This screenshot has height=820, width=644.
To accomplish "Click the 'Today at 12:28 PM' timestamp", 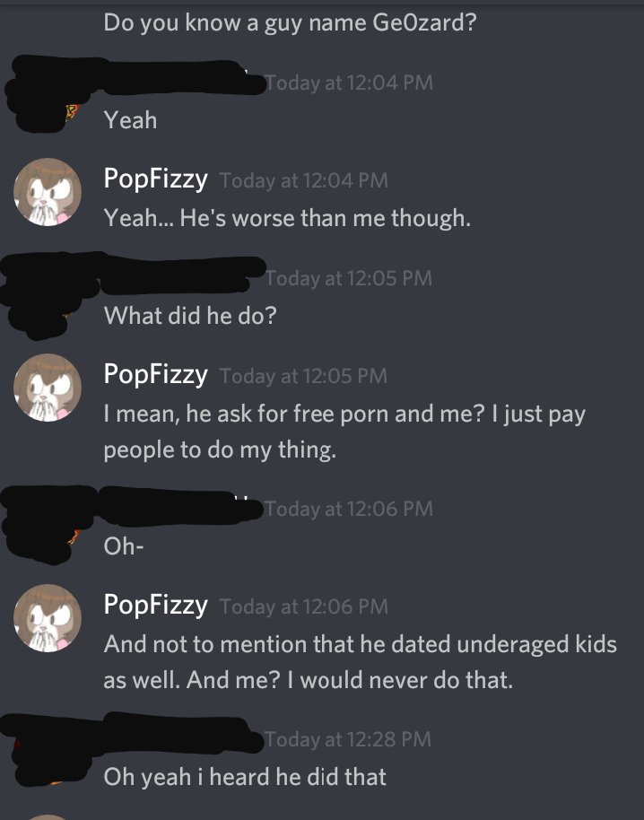I will [x=348, y=739].
